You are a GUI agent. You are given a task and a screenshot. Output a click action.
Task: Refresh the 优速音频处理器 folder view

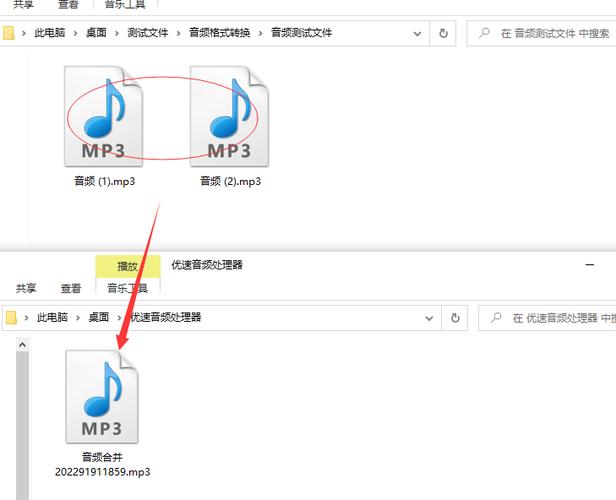[x=455, y=318]
